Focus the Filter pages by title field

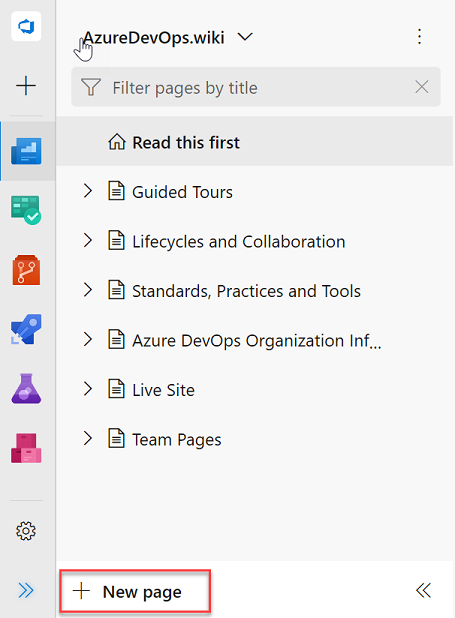tap(255, 87)
